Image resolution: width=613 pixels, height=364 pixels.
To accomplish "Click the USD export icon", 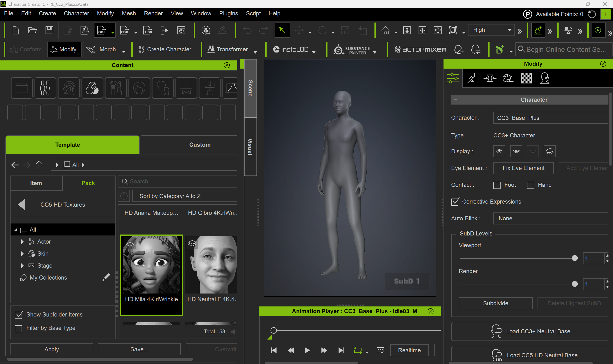I will tap(148, 30).
